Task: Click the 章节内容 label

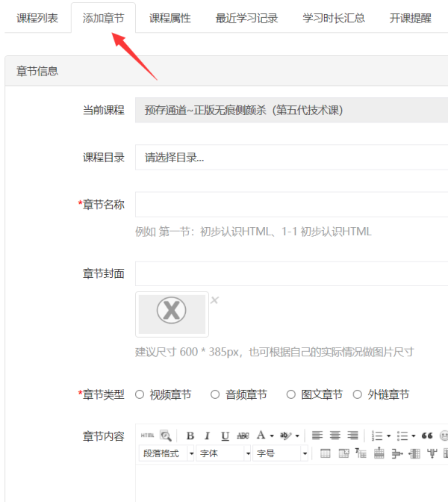Action: (x=103, y=436)
